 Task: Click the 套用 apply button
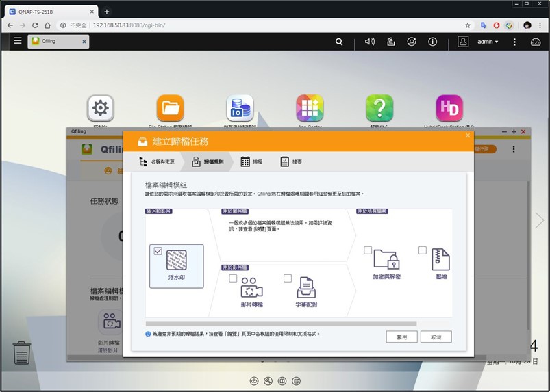coord(401,337)
